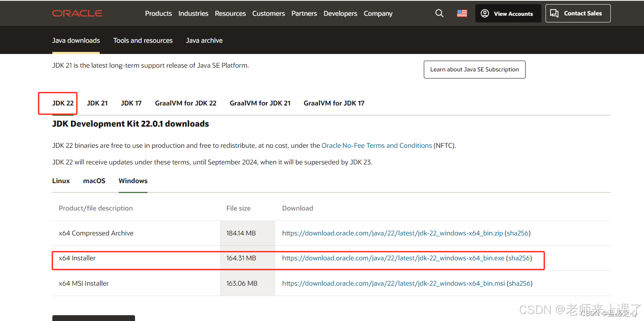Open sha256 link for the exe installer

pyautogui.click(x=519, y=258)
